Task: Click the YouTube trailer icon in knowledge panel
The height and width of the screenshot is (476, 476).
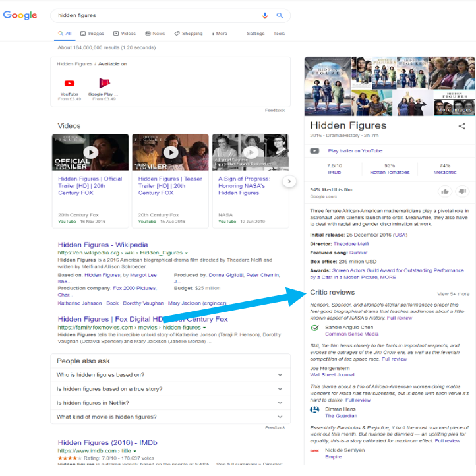Action: click(314, 151)
